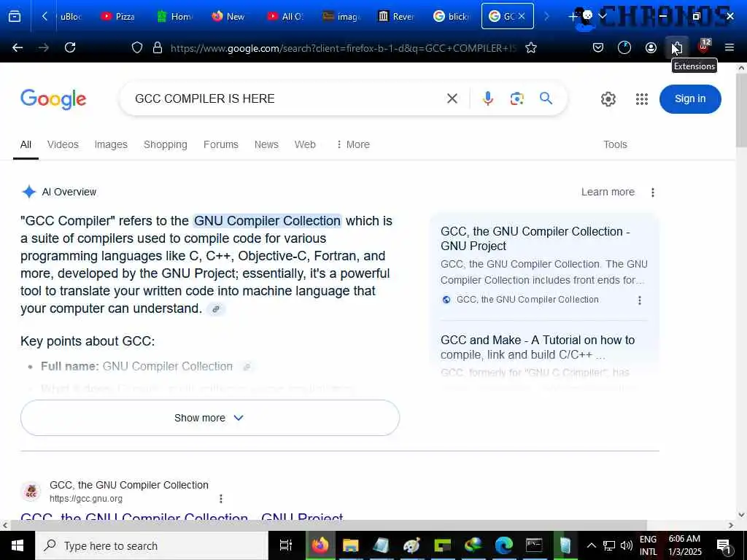Open the Pocket save icon

598,47
